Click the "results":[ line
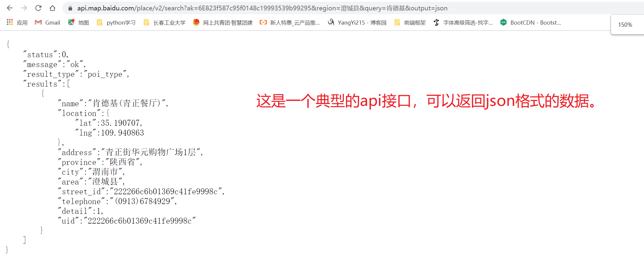The width and height of the screenshot is (644, 269). 47,84
